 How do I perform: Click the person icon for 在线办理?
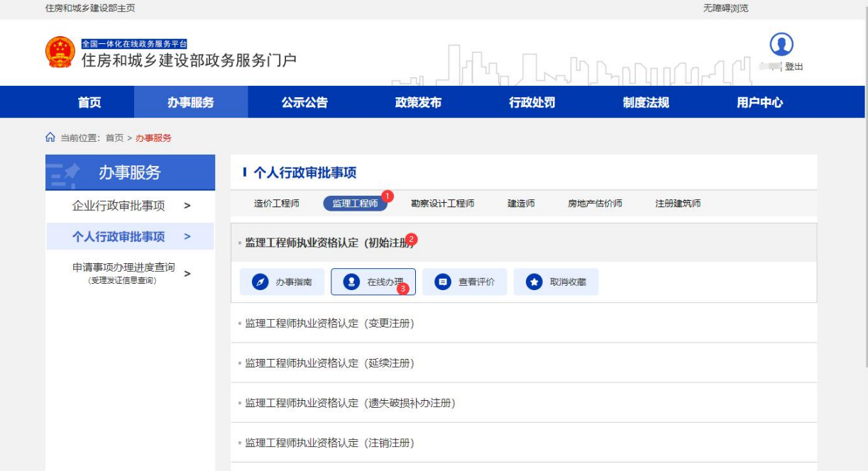click(351, 282)
